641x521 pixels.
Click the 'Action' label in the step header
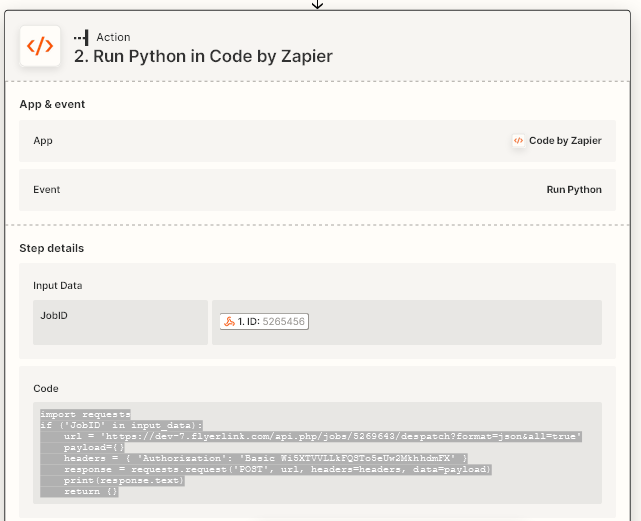(x=113, y=37)
